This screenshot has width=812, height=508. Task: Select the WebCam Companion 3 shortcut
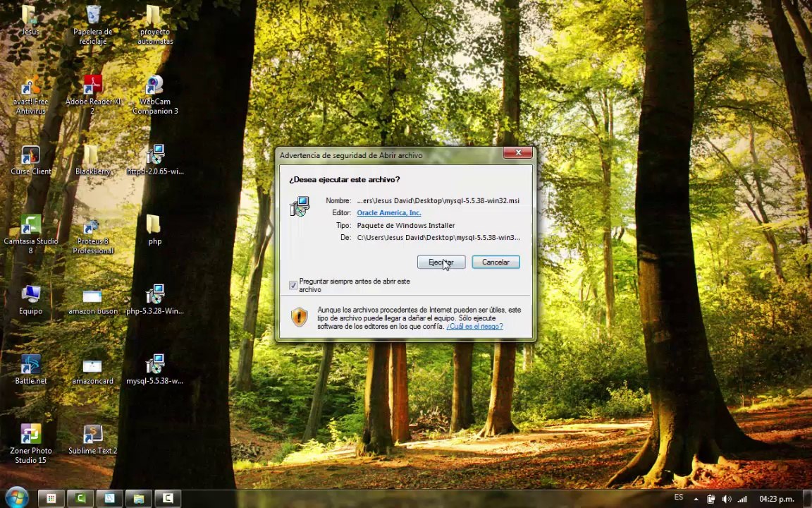click(x=155, y=95)
